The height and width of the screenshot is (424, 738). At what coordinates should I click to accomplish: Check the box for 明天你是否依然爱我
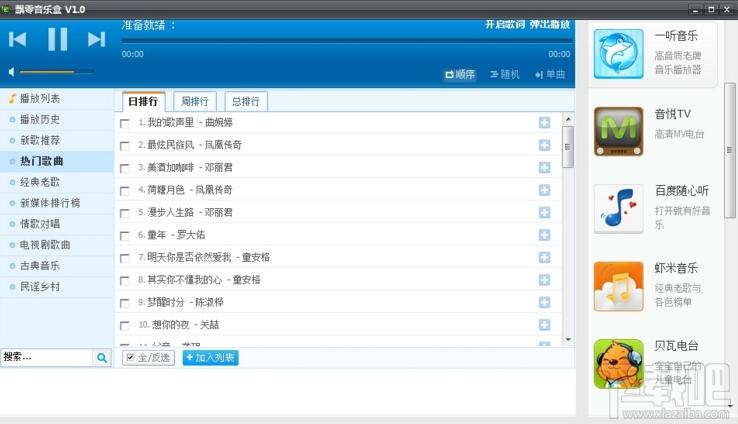pos(125,258)
